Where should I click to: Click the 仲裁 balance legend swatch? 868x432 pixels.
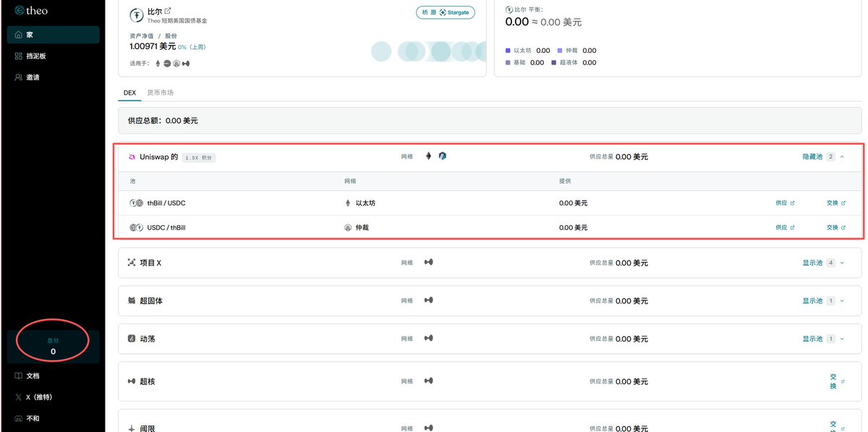click(x=560, y=51)
